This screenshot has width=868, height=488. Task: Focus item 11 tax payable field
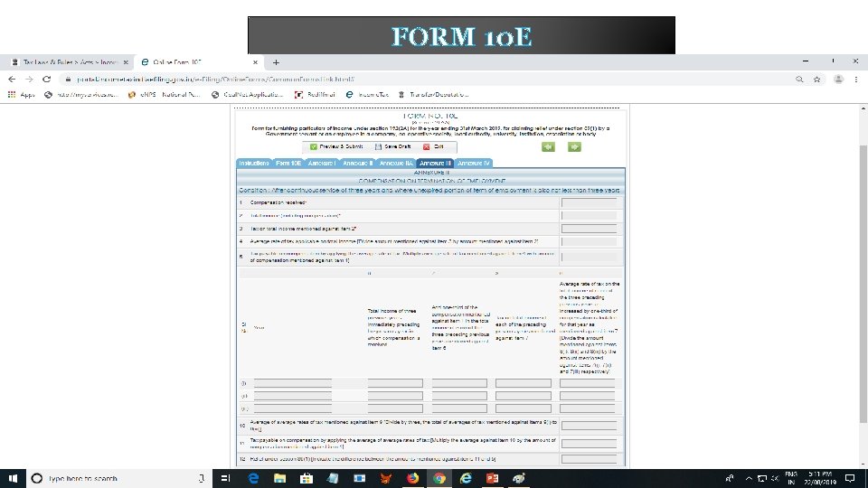pos(589,443)
